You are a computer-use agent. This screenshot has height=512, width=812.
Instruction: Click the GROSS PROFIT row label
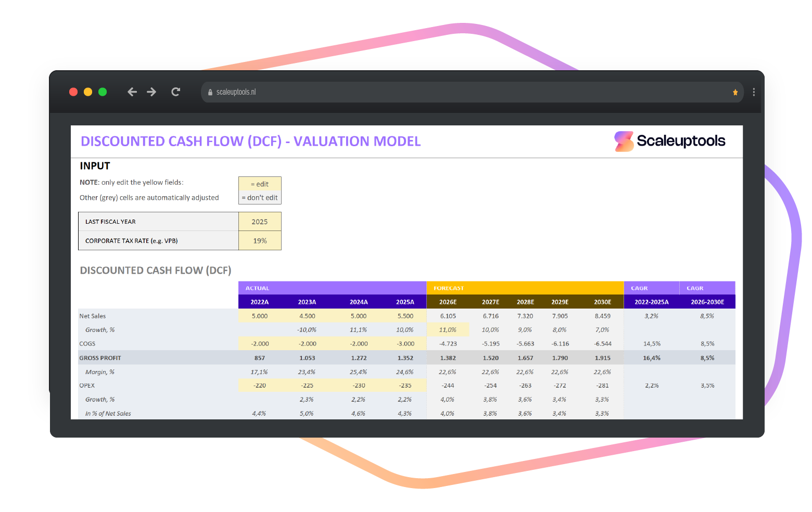coord(100,357)
